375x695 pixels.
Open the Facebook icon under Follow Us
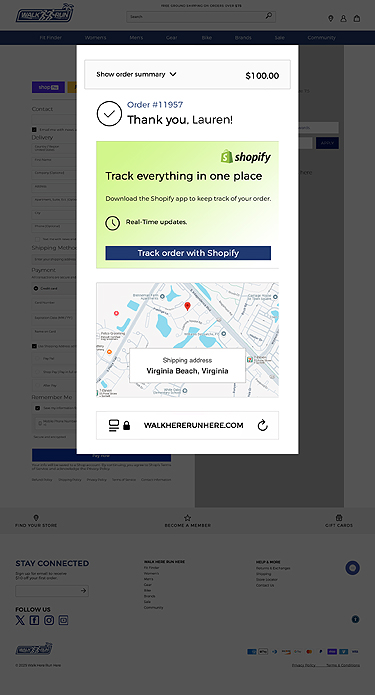[34, 620]
